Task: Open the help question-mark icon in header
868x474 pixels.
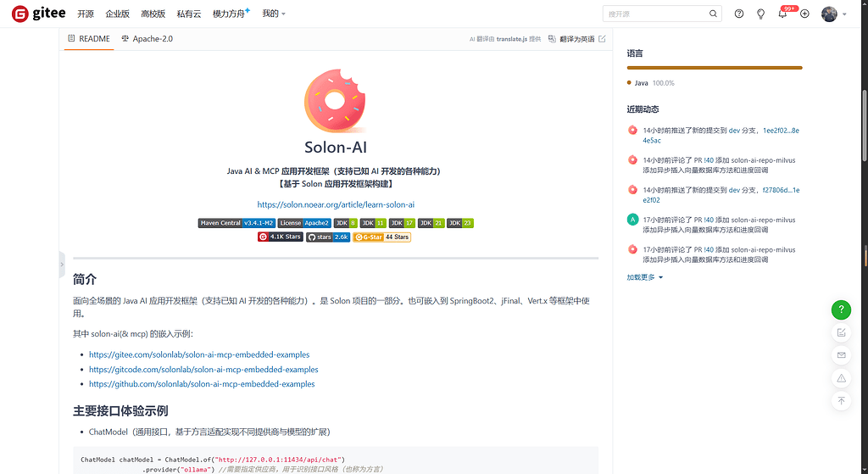Action: 739,14
